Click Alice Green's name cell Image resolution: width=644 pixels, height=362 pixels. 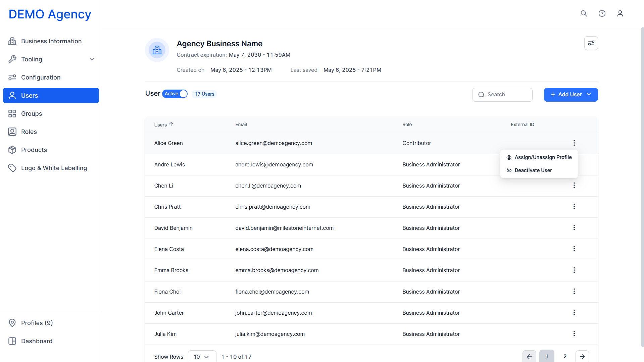click(168, 143)
